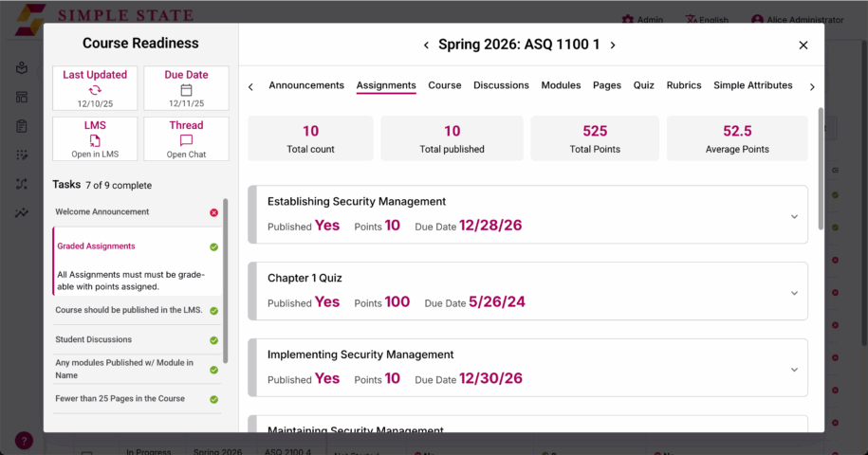Expand Implementing Security Management assignment
Image resolution: width=868 pixels, height=455 pixels.
coord(794,370)
